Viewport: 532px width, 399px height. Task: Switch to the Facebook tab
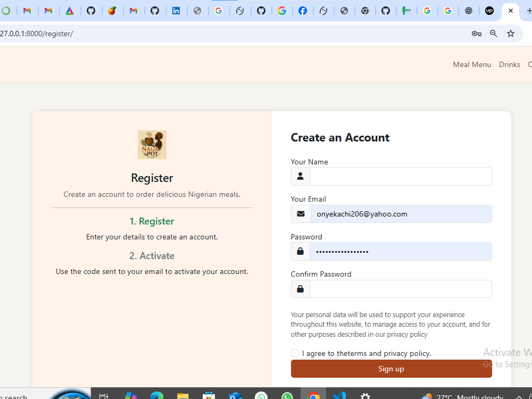(303, 11)
